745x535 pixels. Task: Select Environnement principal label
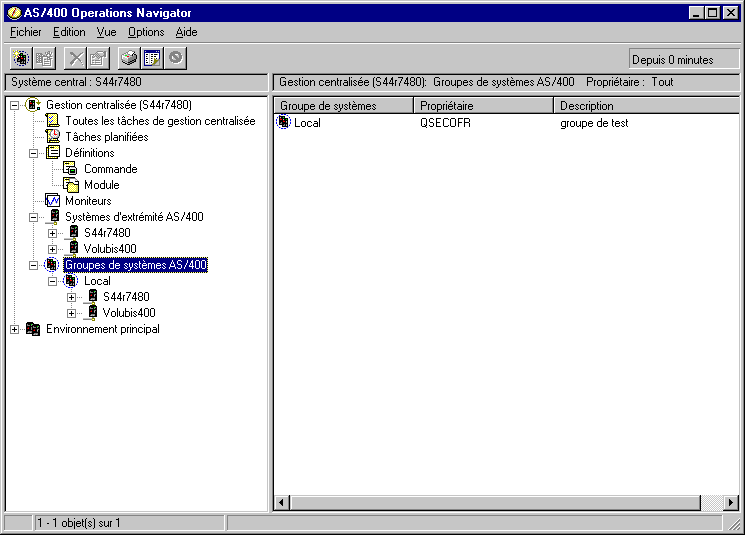pyautogui.click(x=103, y=329)
